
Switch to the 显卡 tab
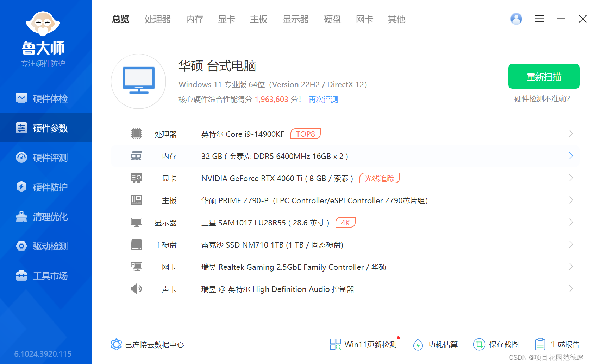226,19
